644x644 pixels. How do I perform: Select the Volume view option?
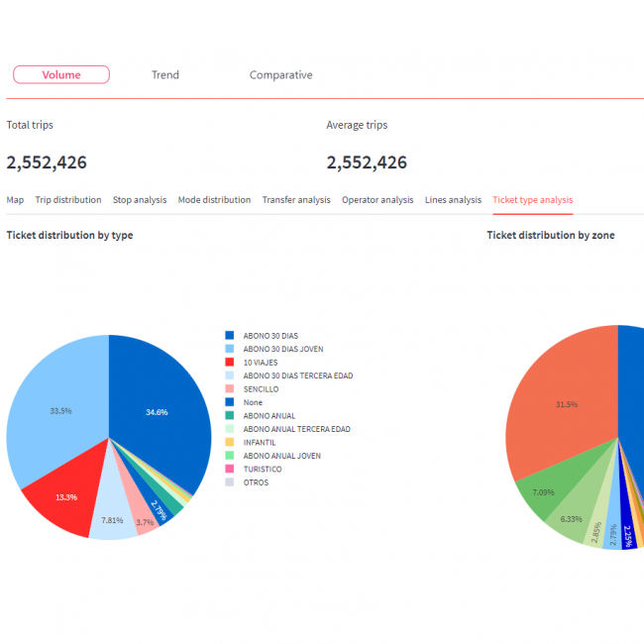[61, 75]
